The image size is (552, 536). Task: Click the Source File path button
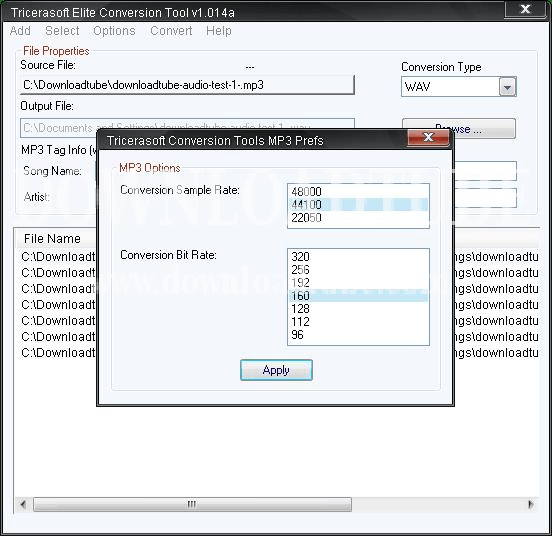pyautogui.click(x=187, y=85)
